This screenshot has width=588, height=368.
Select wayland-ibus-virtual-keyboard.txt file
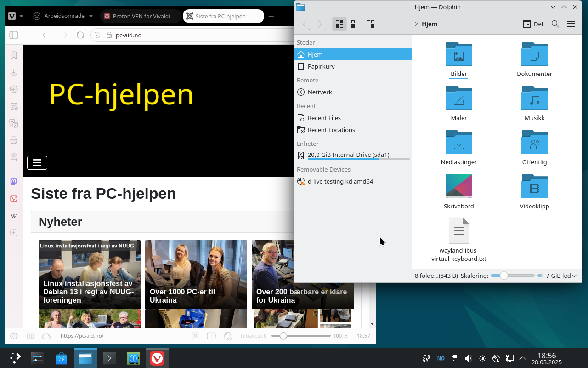pos(459,239)
